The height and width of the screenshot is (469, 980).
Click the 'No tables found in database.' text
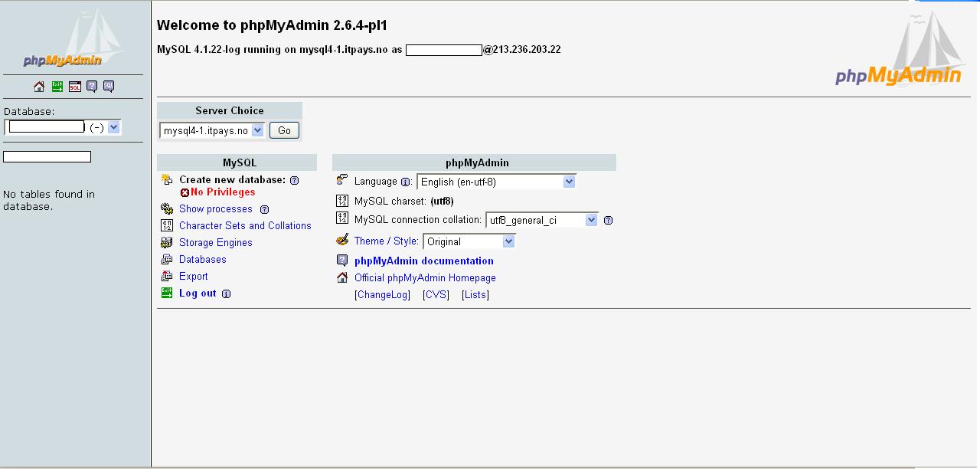click(49, 200)
